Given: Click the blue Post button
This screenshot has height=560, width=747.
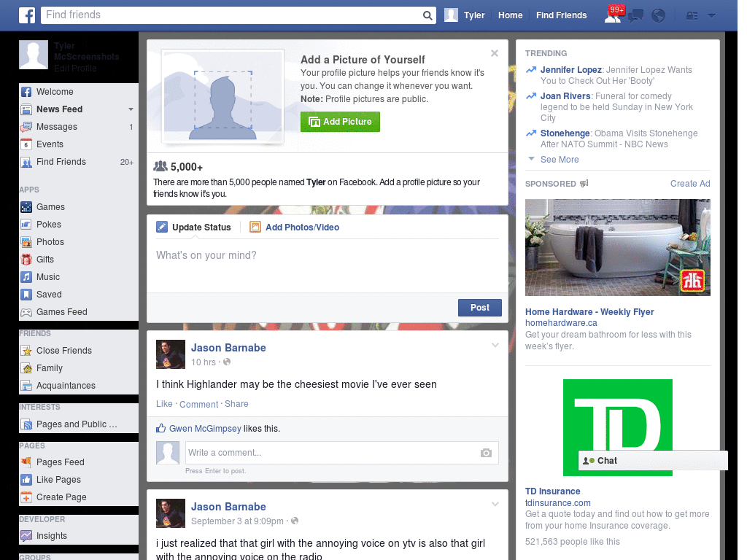Looking at the screenshot, I should pyautogui.click(x=480, y=308).
